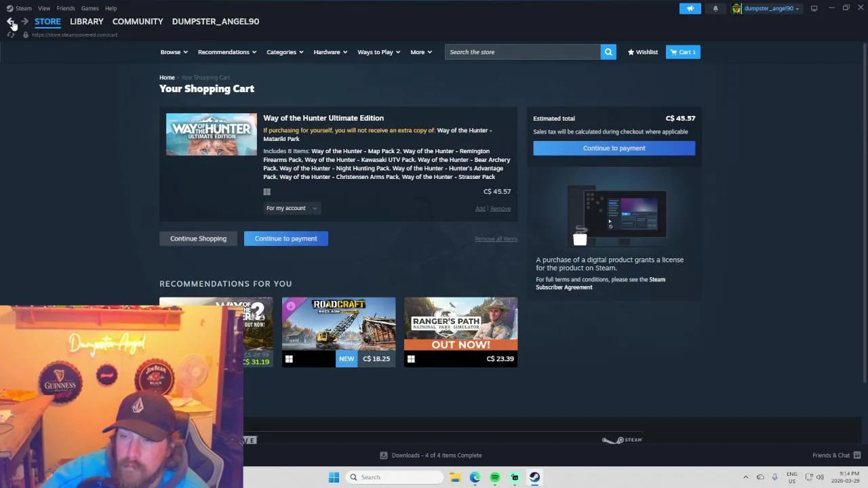Open the For my account dropdown

[292, 208]
